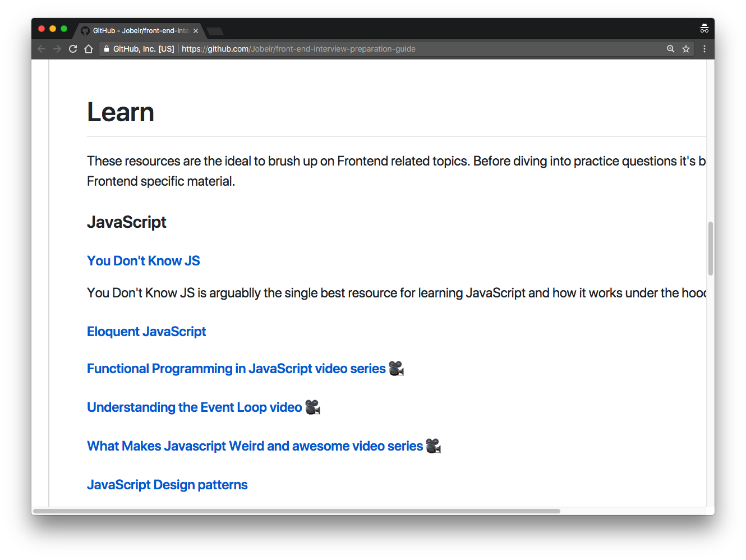Click the GitHub, Inc. [US] certificate label
The image size is (746, 560).
pos(144,49)
